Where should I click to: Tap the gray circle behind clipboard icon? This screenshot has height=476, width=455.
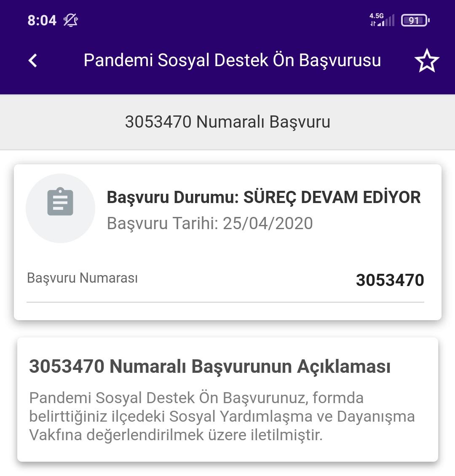pyautogui.click(x=60, y=208)
